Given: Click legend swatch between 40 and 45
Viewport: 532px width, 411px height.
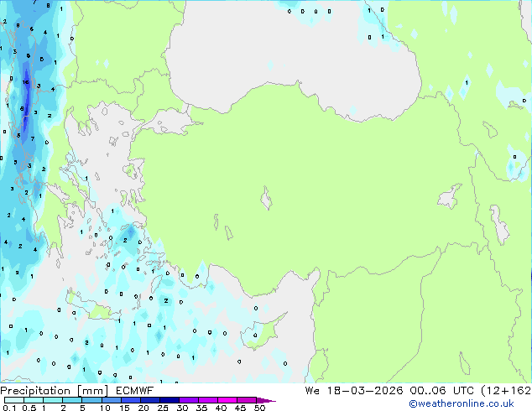Looking at the screenshot, I should click(x=227, y=400).
